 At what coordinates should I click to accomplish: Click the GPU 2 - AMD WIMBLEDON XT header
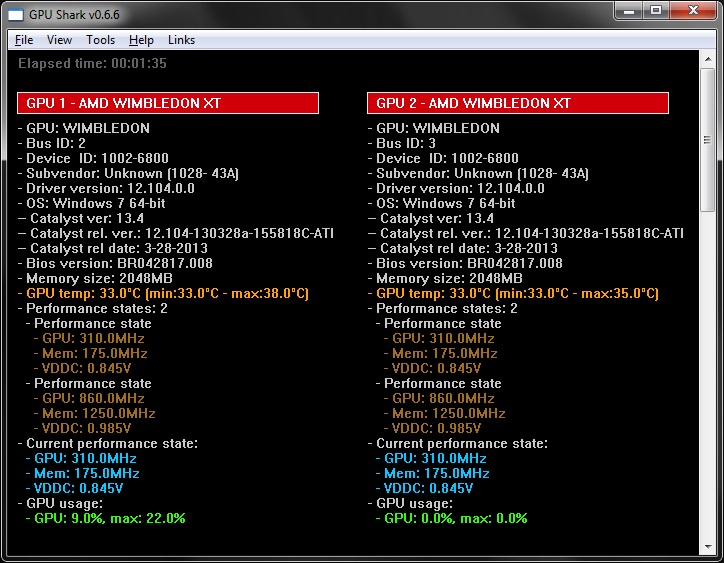pos(518,103)
